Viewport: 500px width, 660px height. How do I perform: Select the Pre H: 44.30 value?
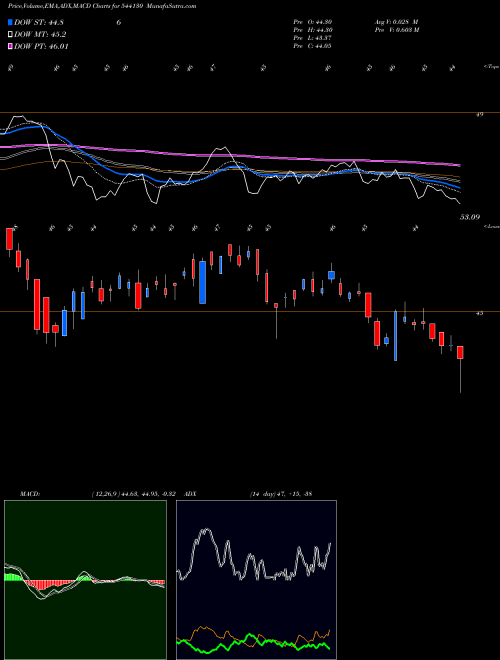312,30
